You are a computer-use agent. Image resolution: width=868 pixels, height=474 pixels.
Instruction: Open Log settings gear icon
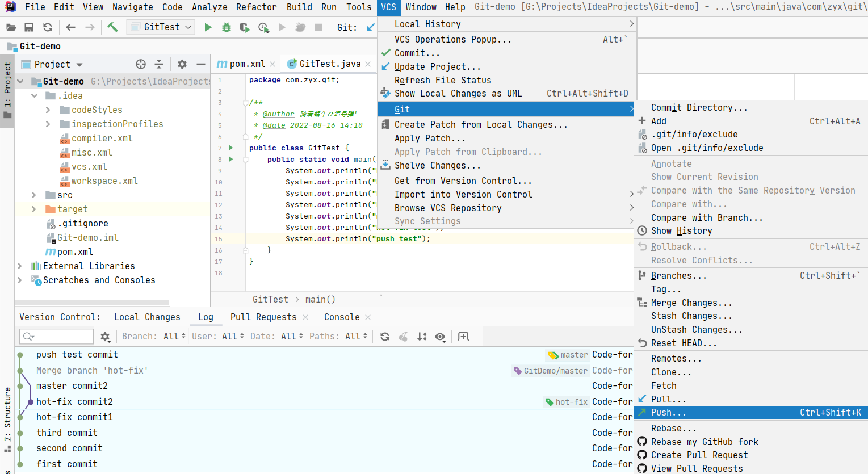(105, 337)
